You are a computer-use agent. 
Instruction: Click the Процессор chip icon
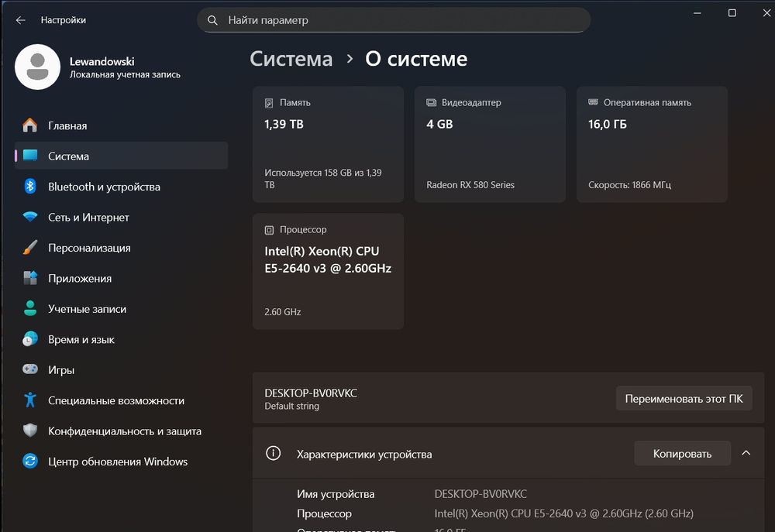269,230
